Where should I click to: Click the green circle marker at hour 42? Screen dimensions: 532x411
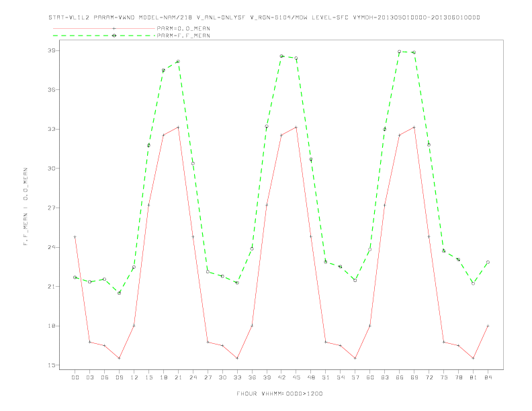click(x=281, y=56)
